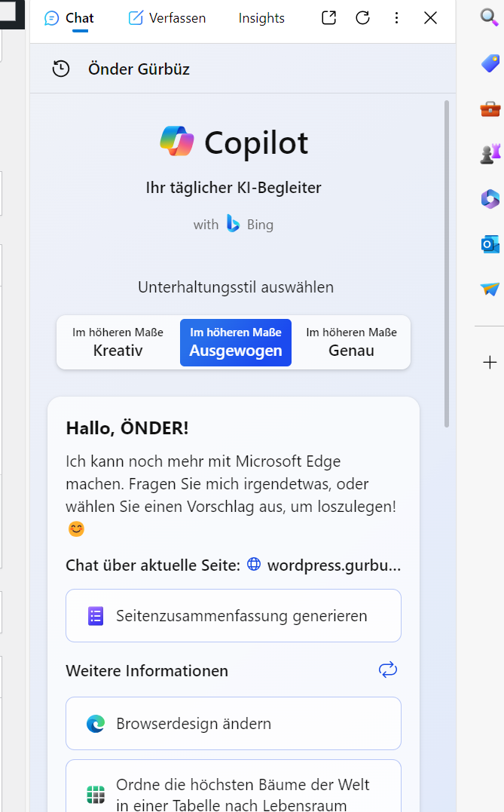Open the Tools briefcase sidebar icon
504x812 pixels.
click(490, 109)
